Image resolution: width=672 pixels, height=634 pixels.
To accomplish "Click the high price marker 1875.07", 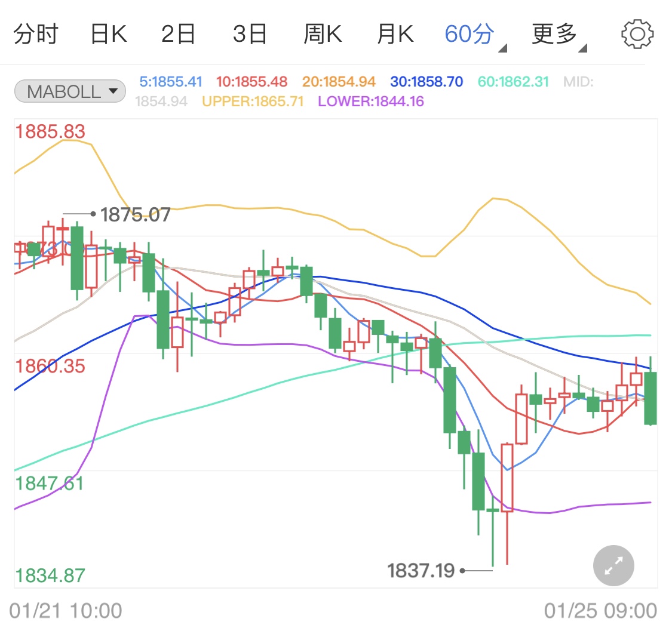I will click(x=135, y=215).
